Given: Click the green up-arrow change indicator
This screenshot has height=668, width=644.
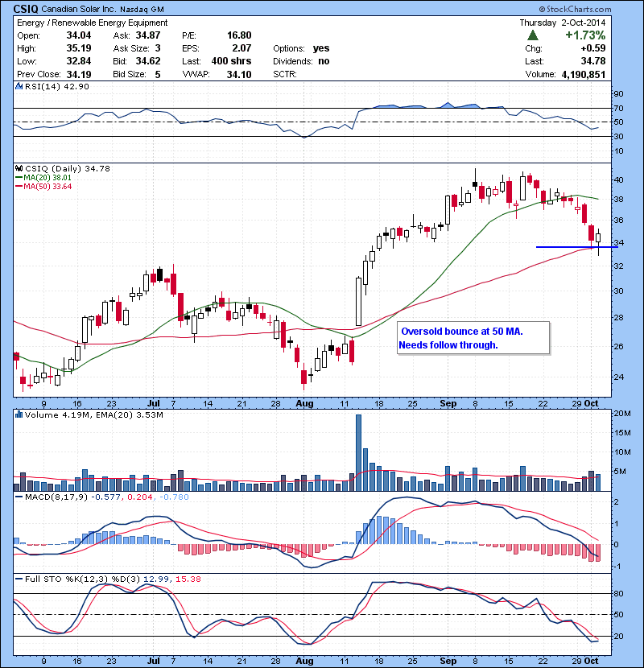Looking at the screenshot, I should (x=533, y=35).
